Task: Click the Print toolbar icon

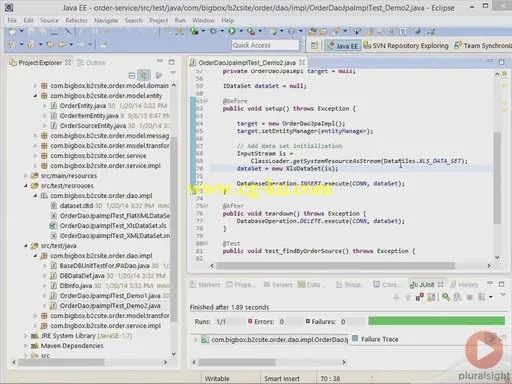Action: tap(54, 31)
